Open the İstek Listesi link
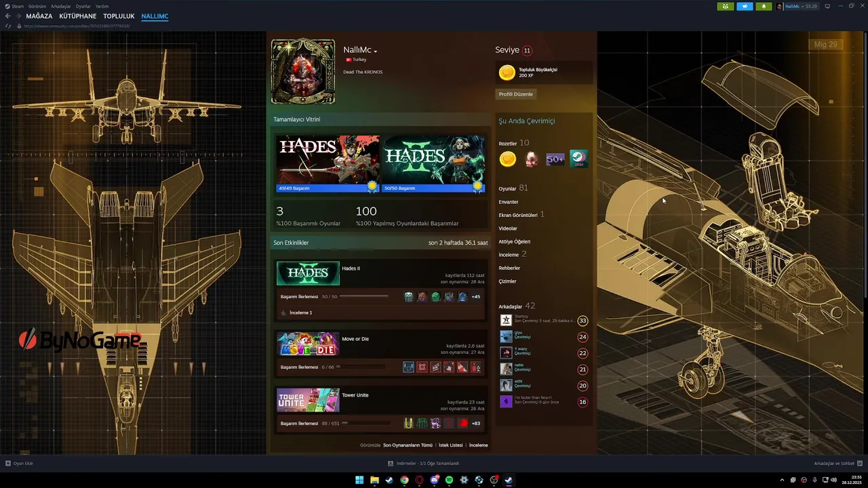The width and height of the screenshot is (868, 488). click(x=451, y=445)
